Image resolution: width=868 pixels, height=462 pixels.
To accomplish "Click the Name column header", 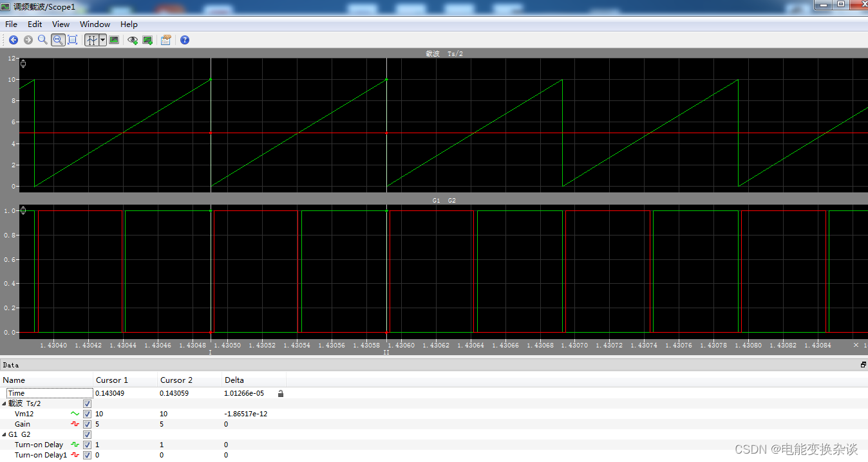I will [x=46, y=380].
